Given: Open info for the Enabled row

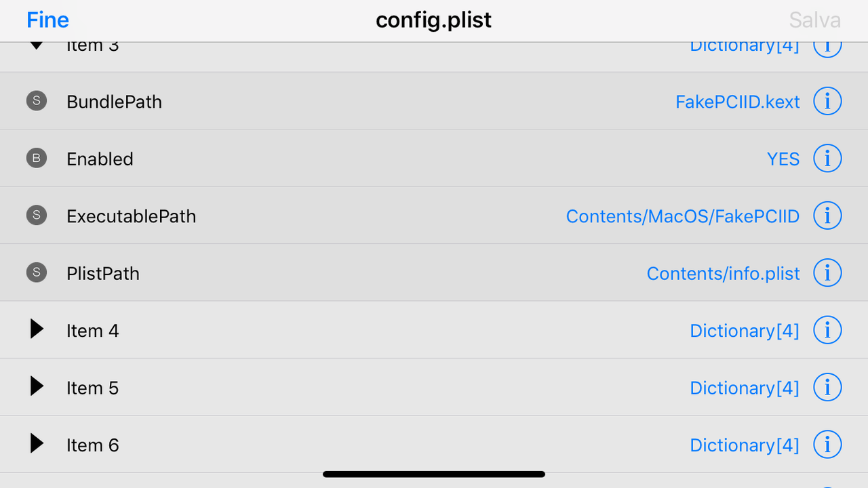Looking at the screenshot, I should tap(827, 159).
